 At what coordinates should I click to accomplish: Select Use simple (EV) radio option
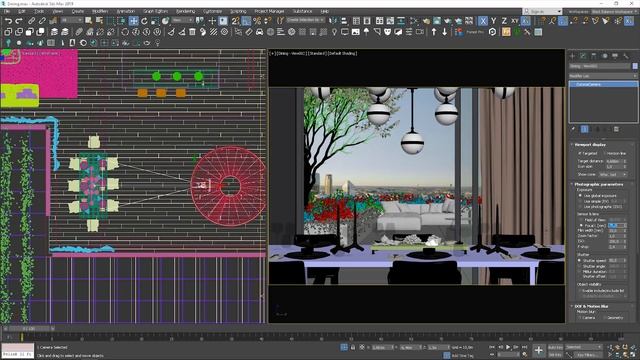[x=580, y=201]
